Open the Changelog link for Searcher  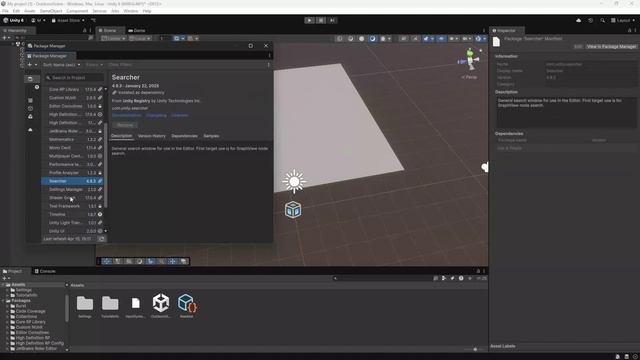(156, 116)
